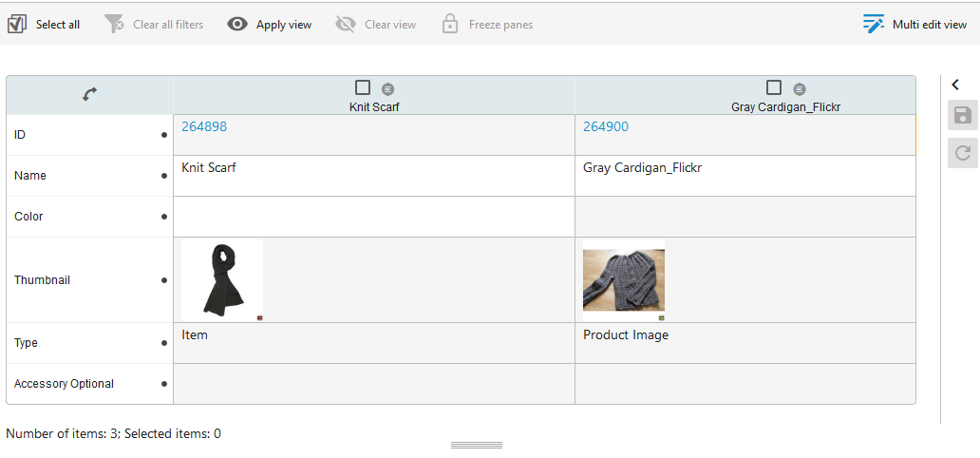Open the Multi edit view

914,24
